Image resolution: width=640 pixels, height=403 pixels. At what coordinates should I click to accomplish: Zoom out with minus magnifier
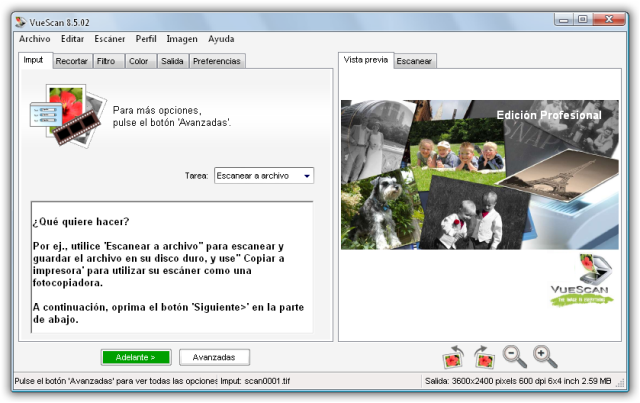tap(514, 357)
